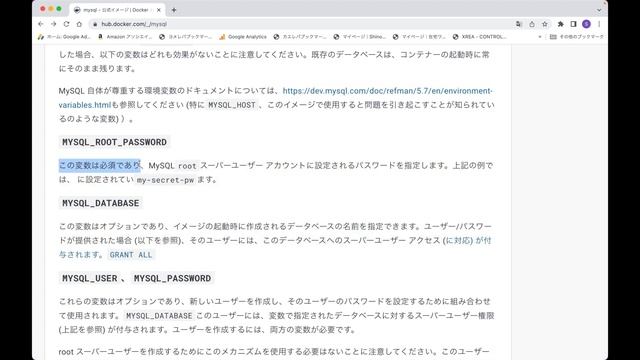Open the browser home page
The width and height of the screenshot is (640, 360).
click(x=79, y=24)
